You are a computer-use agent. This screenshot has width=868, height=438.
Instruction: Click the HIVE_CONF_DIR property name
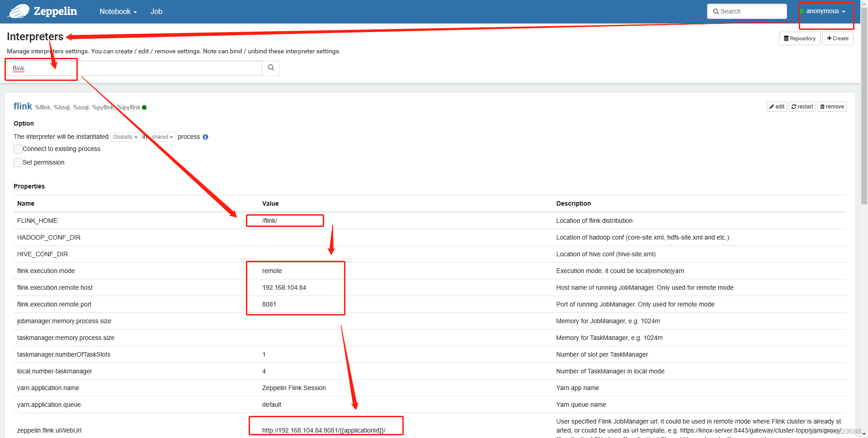coord(42,254)
